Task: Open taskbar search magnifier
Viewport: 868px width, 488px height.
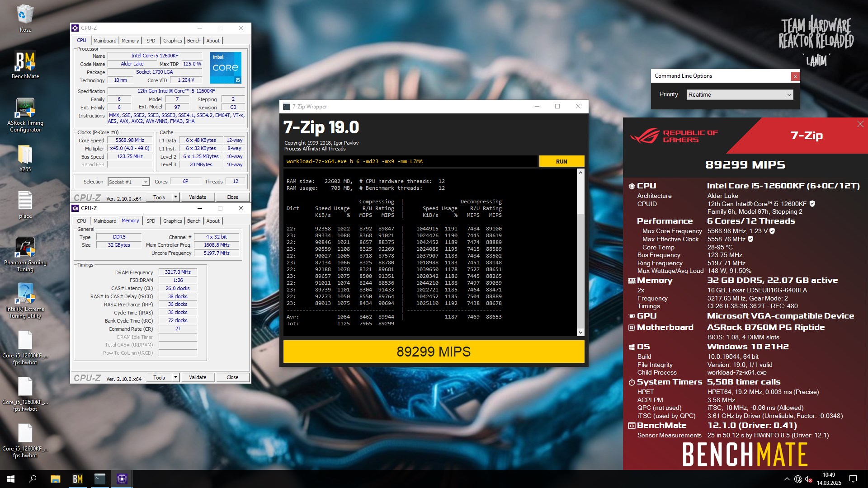Action: point(33,479)
